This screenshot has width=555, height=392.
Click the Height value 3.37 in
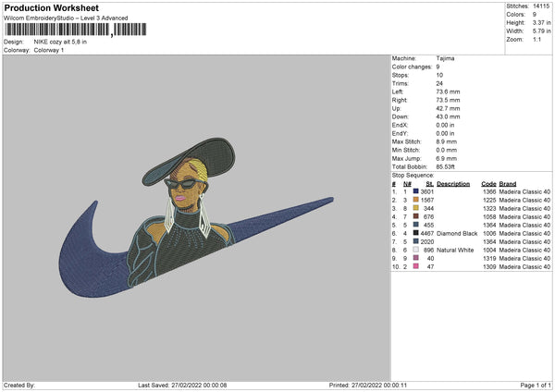click(x=541, y=22)
